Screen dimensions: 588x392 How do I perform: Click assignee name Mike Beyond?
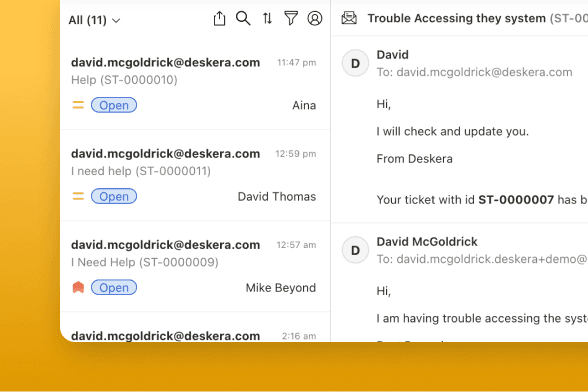(x=281, y=288)
